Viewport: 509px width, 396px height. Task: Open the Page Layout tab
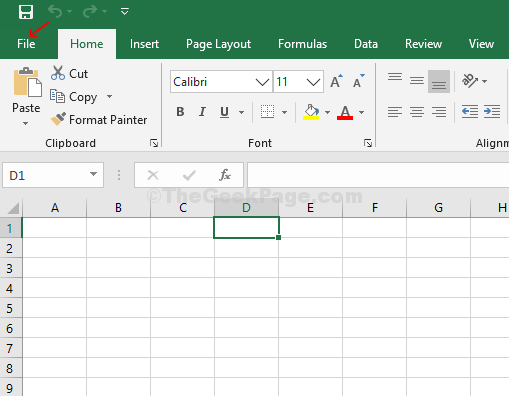pyautogui.click(x=218, y=44)
